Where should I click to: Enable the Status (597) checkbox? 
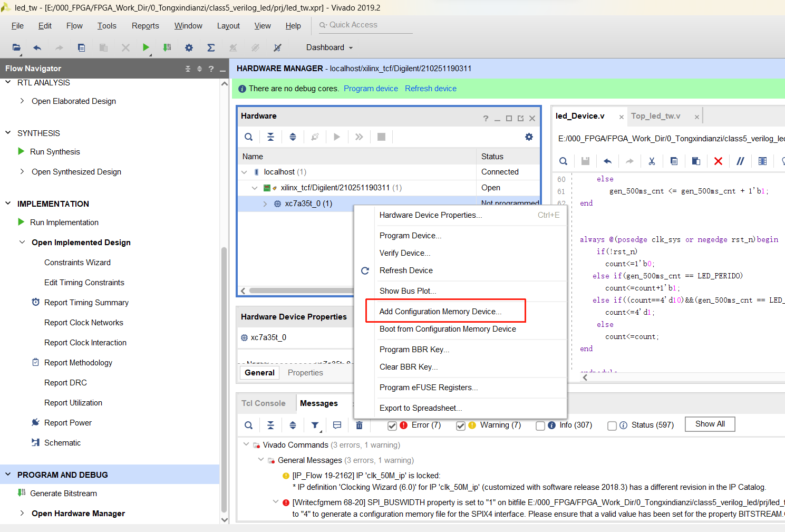click(612, 425)
